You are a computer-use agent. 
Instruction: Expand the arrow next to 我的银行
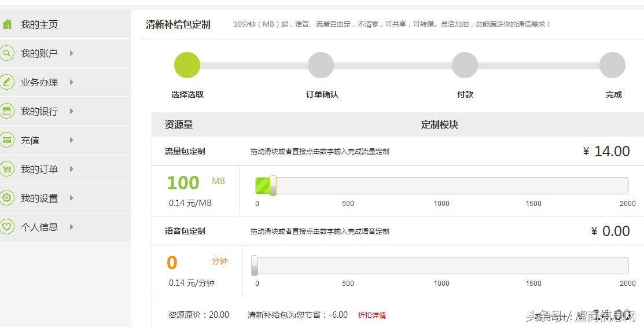pos(72,111)
